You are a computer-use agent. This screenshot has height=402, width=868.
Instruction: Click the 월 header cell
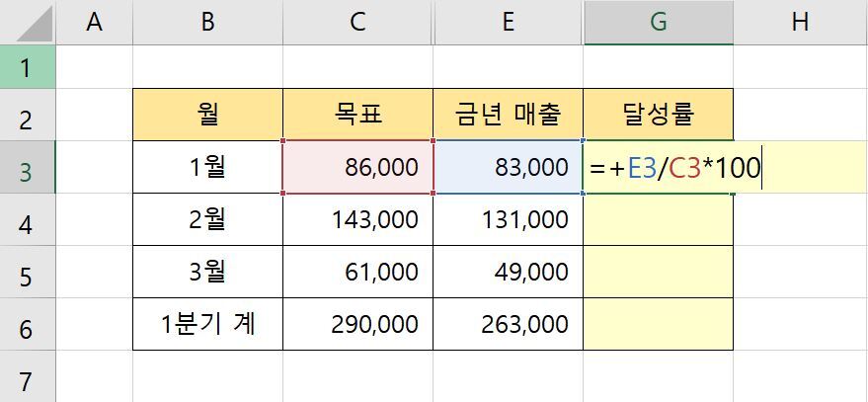coord(207,115)
